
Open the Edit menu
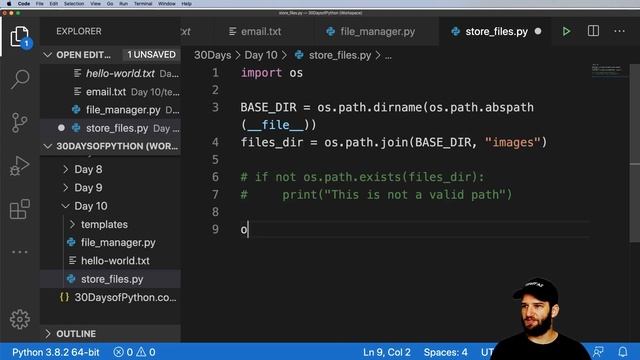(x=53, y=4)
